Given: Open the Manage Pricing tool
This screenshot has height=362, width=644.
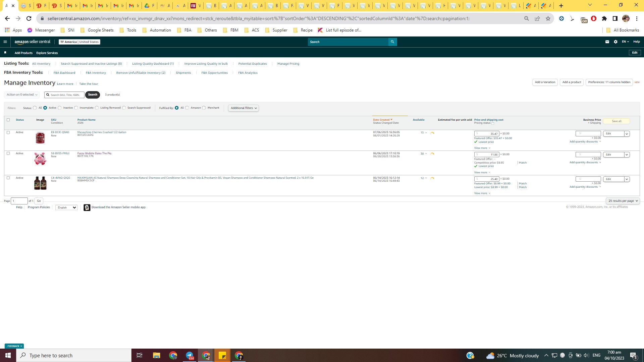Looking at the screenshot, I should [x=288, y=64].
